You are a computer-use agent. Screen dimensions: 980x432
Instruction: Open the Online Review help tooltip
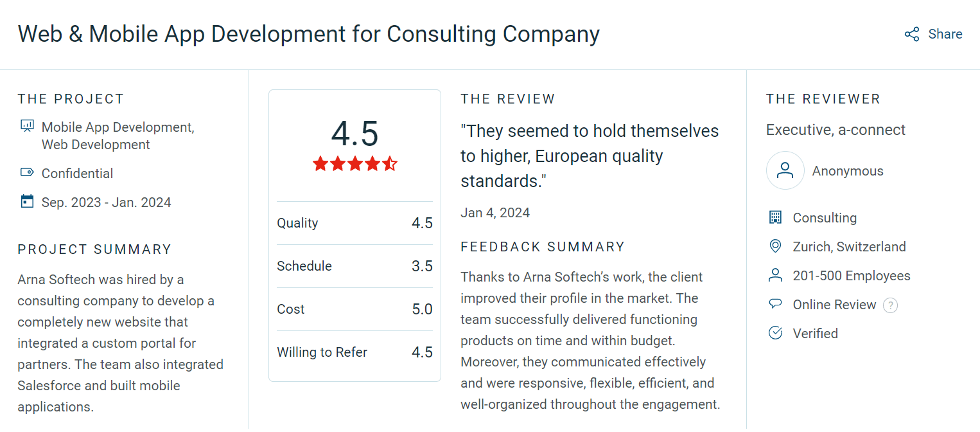point(890,305)
